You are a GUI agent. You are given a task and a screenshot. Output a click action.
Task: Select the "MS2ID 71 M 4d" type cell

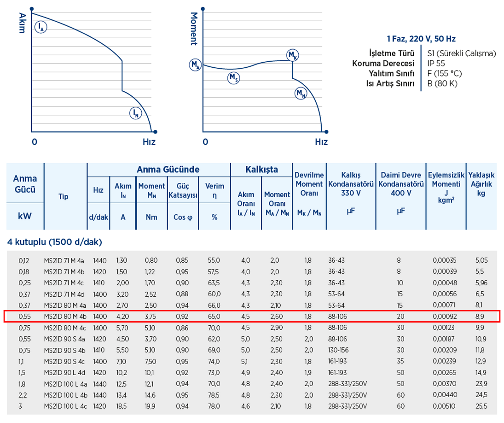tap(64, 294)
